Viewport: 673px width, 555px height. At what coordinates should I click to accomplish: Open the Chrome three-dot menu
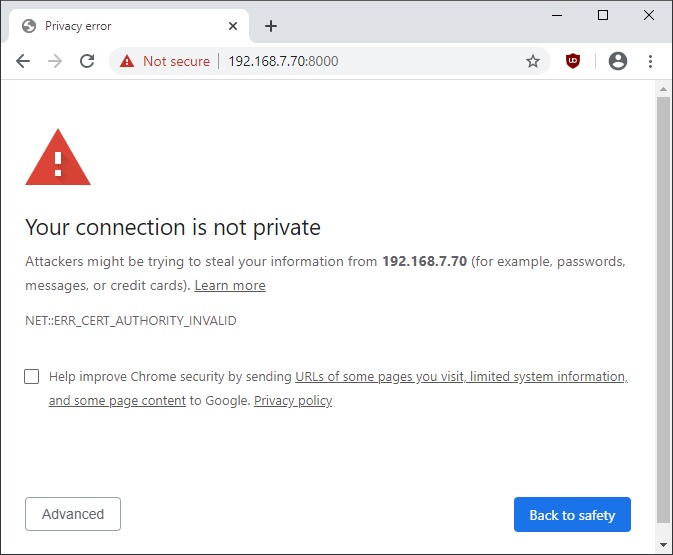(x=651, y=61)
